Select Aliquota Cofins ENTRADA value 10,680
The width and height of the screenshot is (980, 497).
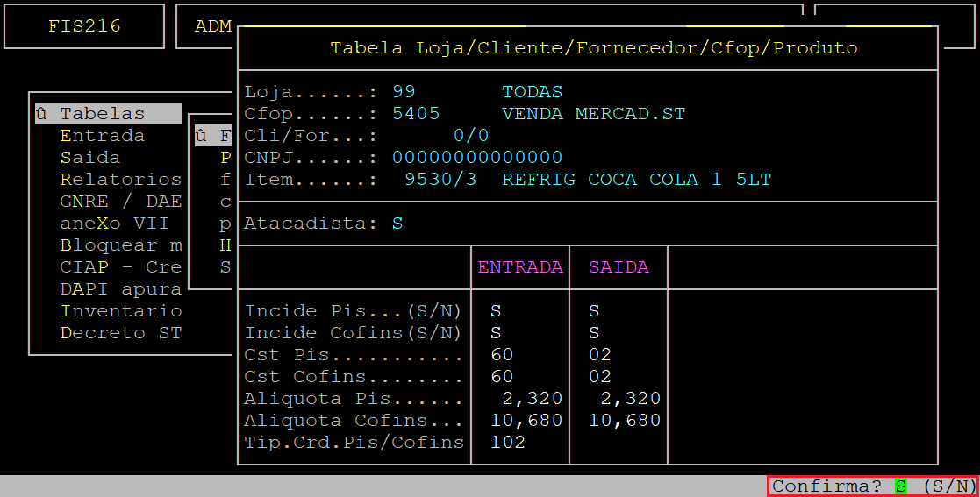[526, 421]
